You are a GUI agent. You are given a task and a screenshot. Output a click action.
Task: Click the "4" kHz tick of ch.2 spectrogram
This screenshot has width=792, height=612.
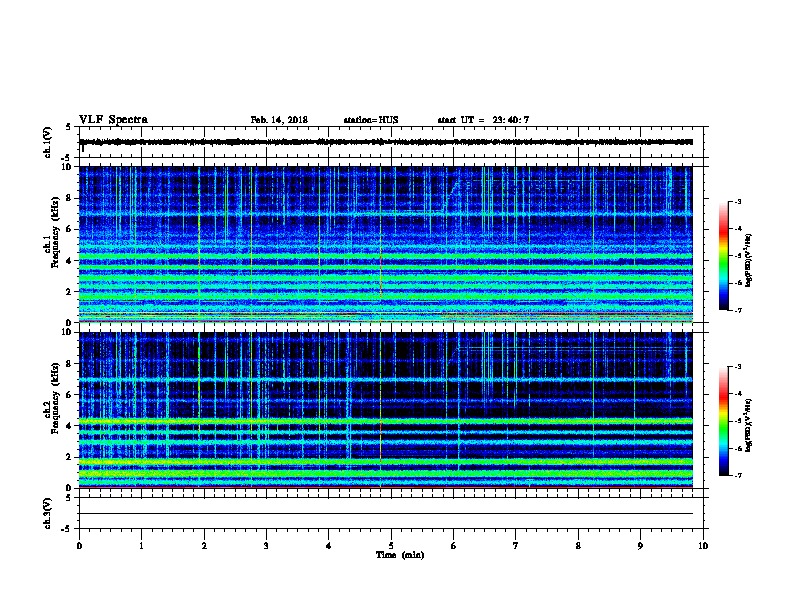click(69, 426)
